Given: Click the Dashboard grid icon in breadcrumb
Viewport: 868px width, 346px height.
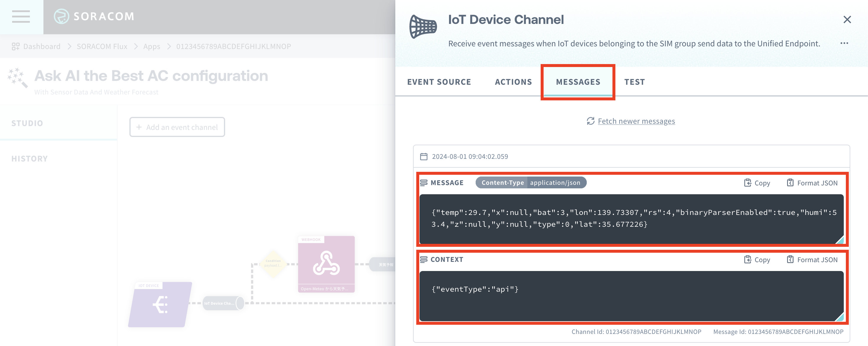Looking at the screenshot, I should 15,46.
